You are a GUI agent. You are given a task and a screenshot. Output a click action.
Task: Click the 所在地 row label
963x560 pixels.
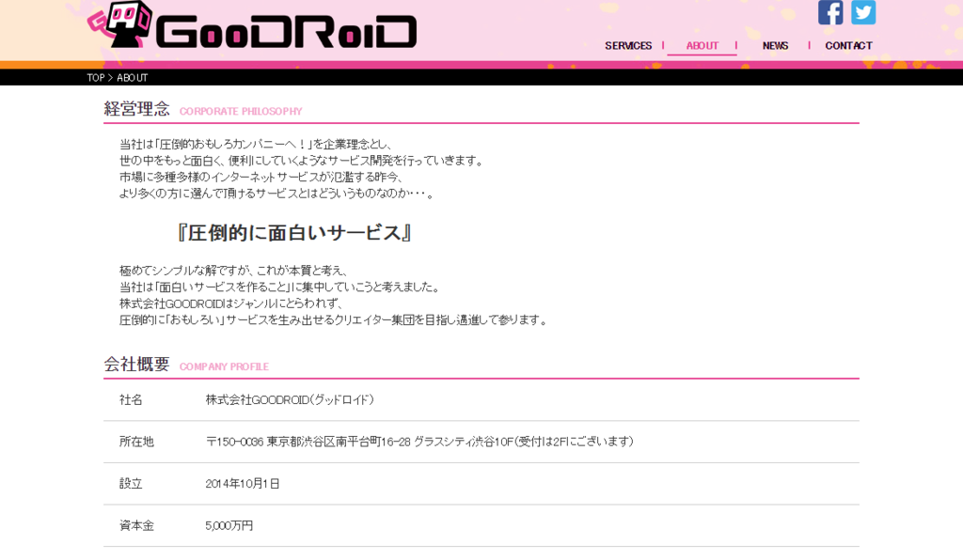pos(136,442)
